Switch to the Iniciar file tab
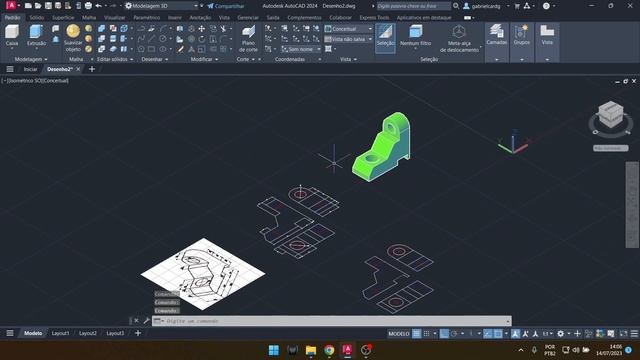Image resolution: width=640 pixels, height=360 pixels. pos(30,69)
